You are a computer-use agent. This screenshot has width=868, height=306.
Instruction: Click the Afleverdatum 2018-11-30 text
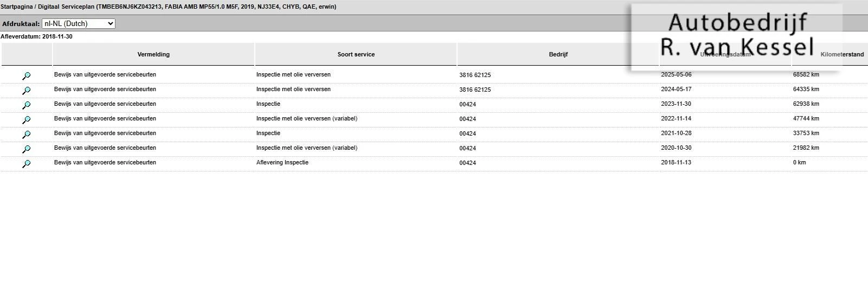[36, 37]
